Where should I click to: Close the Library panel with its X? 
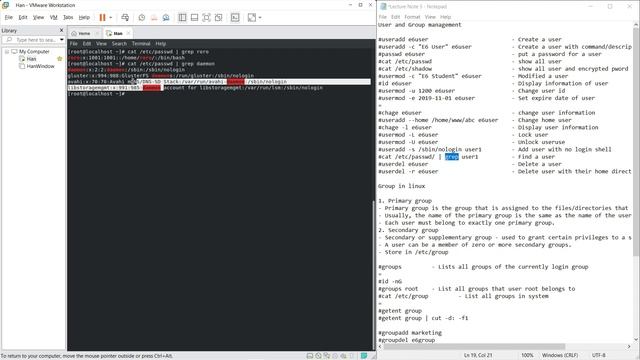click(x=62, y=30)
